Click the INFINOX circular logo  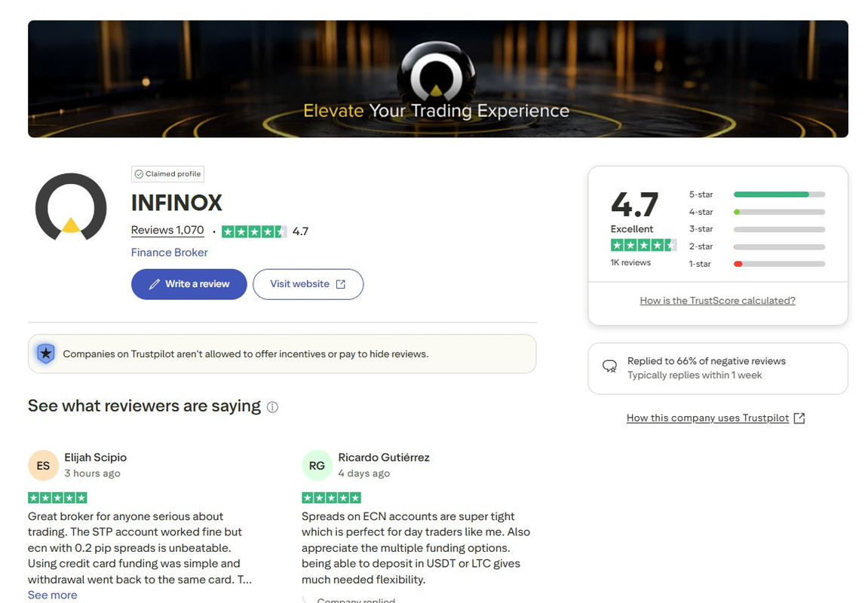(71, 207)
